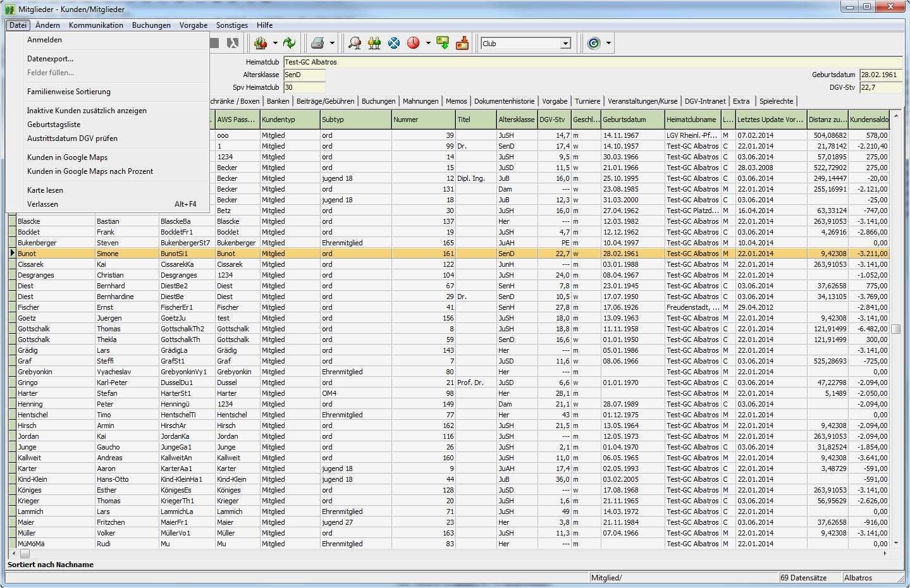Viewport: 910px width, 588px height.
Task: Open the Club combo box dropdown
Action: [x=565, y=44]
